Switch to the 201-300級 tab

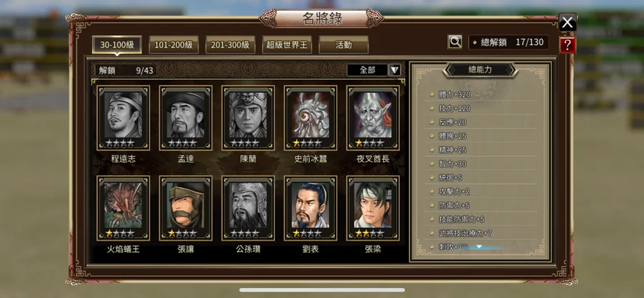(x=230, y=45)
